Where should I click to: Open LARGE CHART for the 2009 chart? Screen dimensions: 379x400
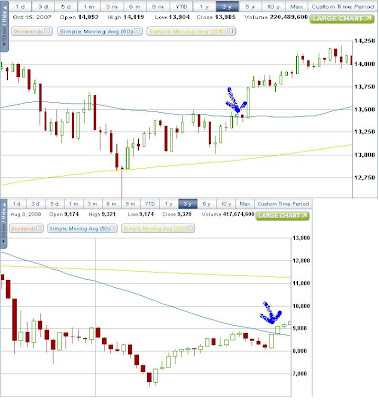click(283, 216)
